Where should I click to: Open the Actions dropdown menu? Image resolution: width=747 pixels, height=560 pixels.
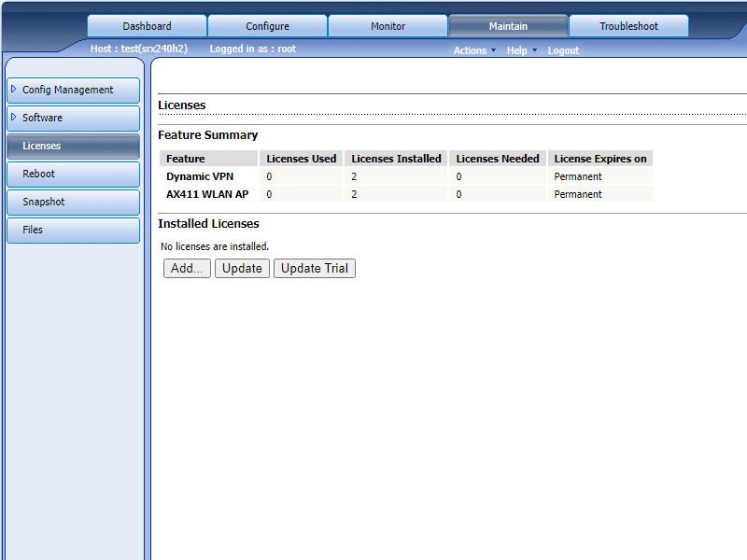474,50
